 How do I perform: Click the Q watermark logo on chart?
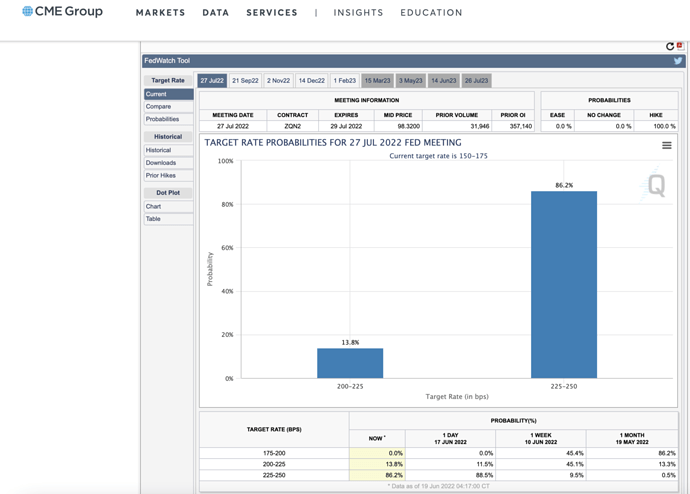coord(656,186)
